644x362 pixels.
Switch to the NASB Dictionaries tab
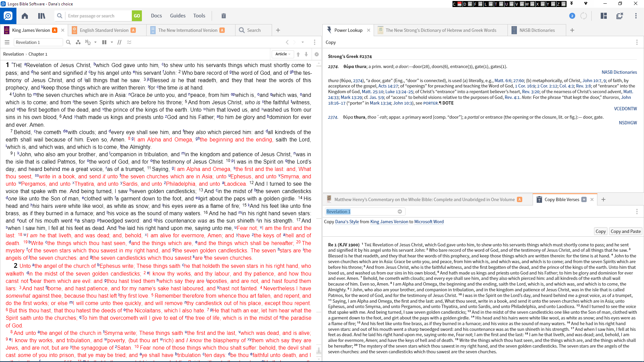[x=537, y=30]
